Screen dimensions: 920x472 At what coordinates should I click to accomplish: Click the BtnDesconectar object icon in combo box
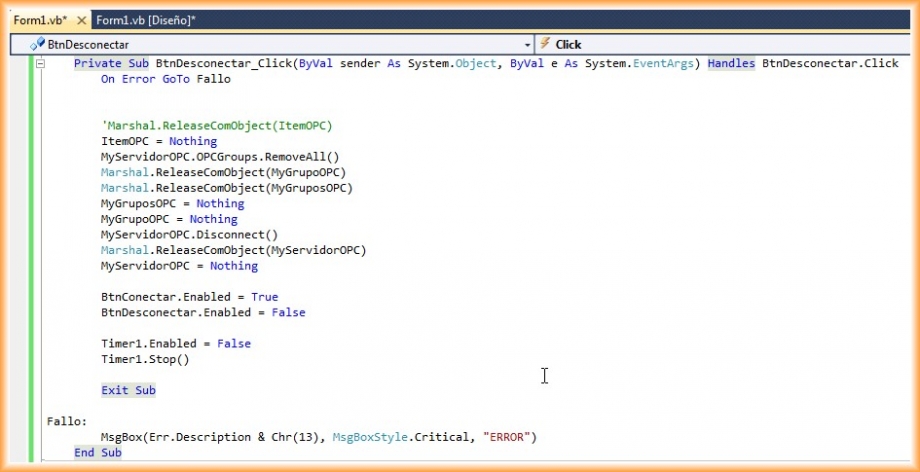[24, 44]
